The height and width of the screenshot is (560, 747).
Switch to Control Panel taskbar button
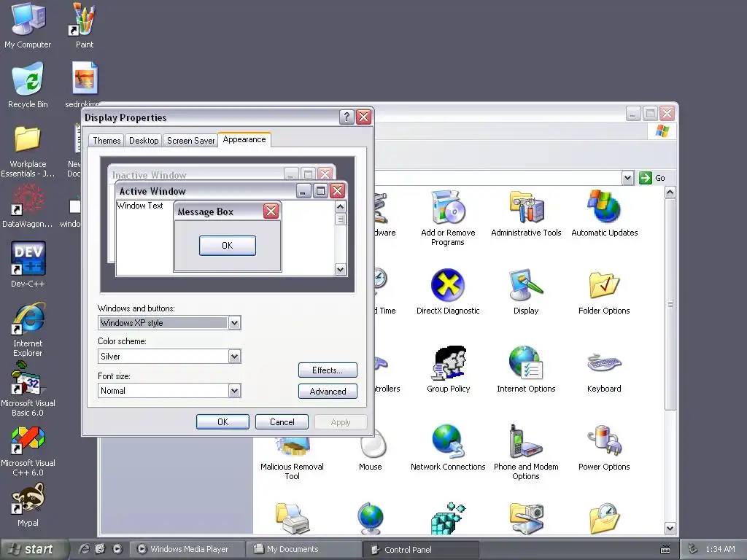(x=420, y=550)
